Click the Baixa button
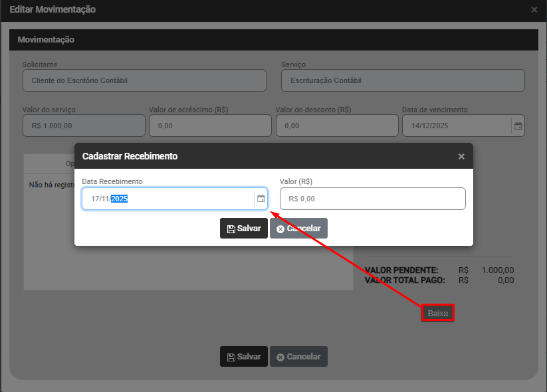The width and height of the screenshot is (547, 392). click(437, 313)
